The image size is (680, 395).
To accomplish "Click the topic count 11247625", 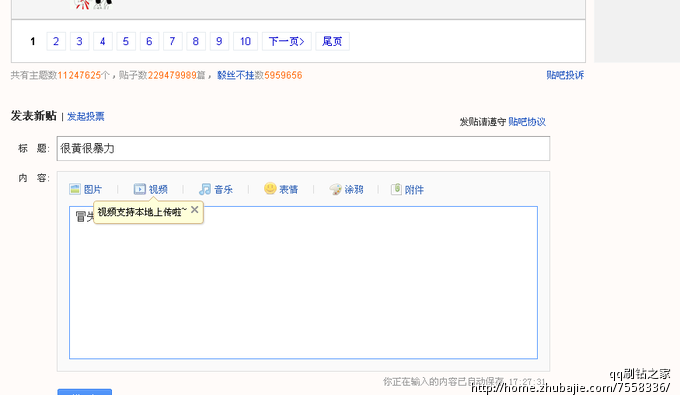I will coord(79,75).
